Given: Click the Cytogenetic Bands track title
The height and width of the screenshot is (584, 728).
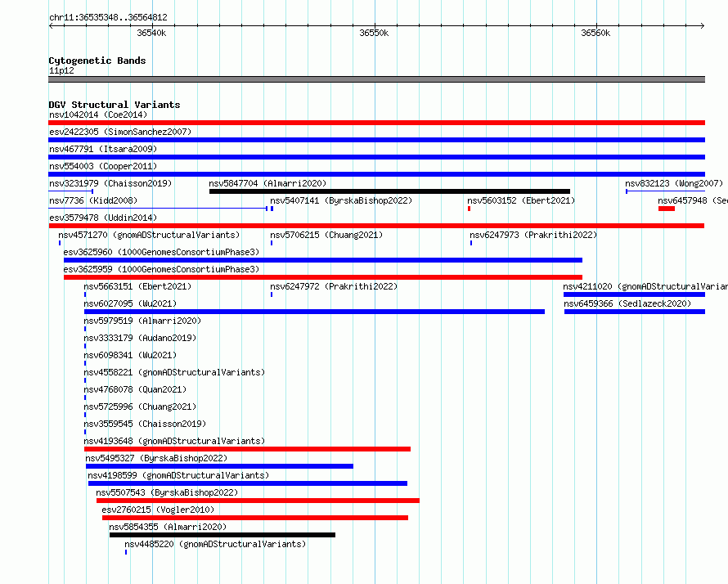Looking at the screenshot, I should 97,61.
